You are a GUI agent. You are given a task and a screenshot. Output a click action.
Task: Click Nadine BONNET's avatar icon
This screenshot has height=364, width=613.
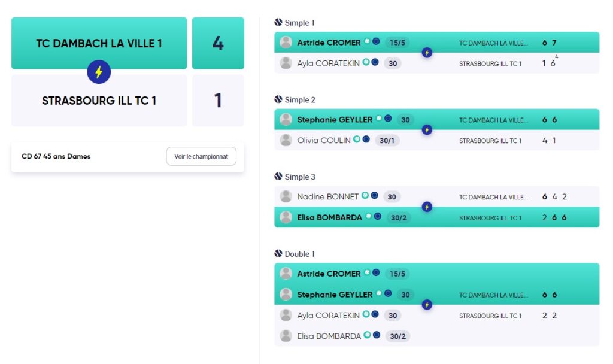tap(286, 196)
